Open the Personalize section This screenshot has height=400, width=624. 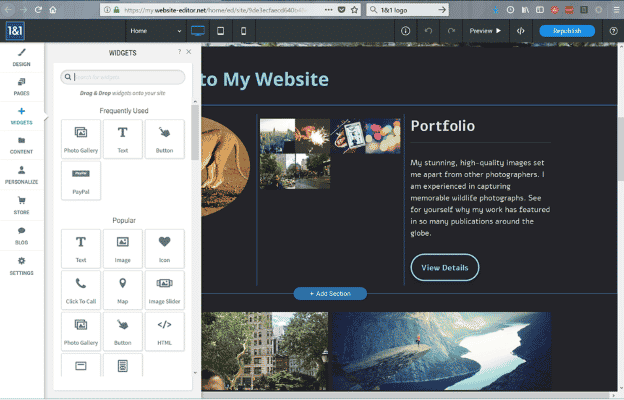pos(21,175)
